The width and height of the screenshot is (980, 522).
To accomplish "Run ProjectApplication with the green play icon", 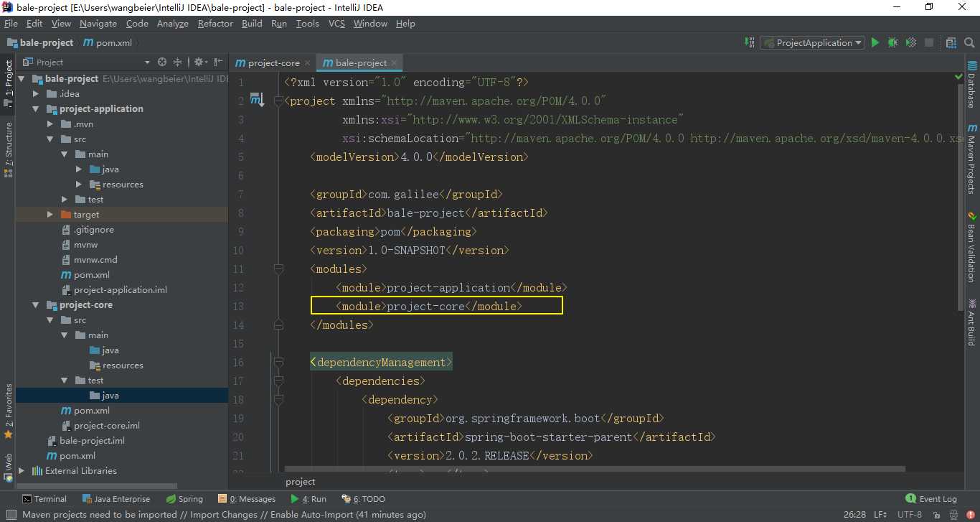I will coord(875,43).
